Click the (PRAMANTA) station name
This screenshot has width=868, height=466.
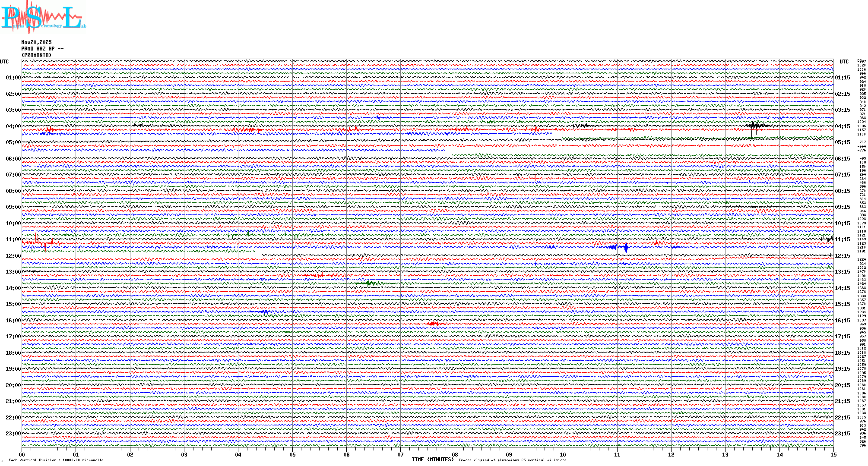(36, 55)
